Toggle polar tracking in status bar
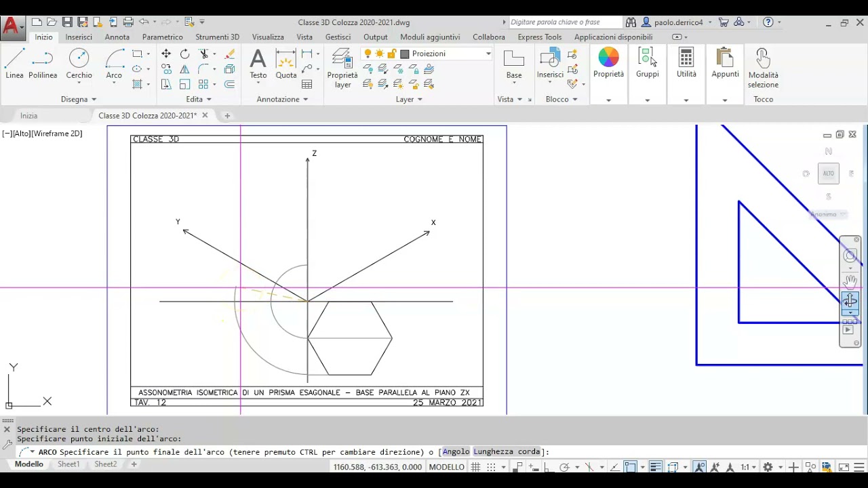This screenshot has width=868, height=488. point(564,467)
